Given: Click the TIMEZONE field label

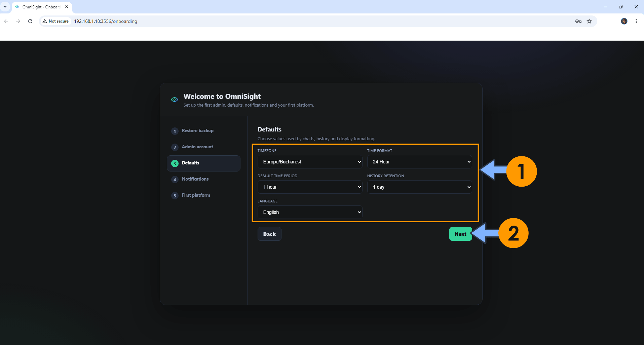Looking at the screenshot, I should coord(267,151).
